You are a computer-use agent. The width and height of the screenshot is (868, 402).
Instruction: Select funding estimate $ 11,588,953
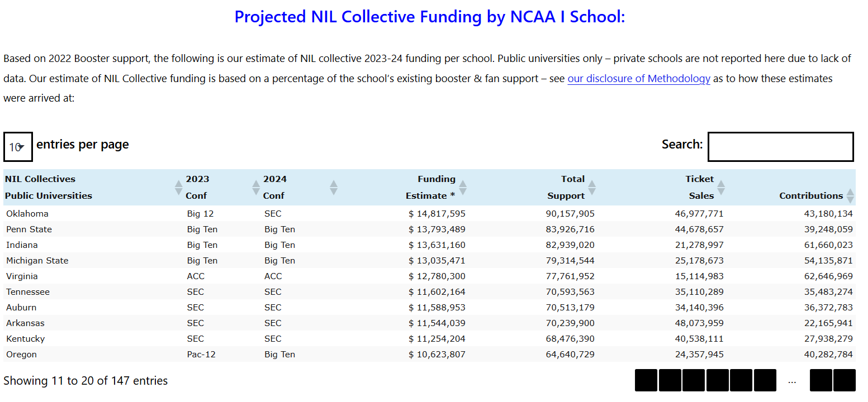pos(437,308)
